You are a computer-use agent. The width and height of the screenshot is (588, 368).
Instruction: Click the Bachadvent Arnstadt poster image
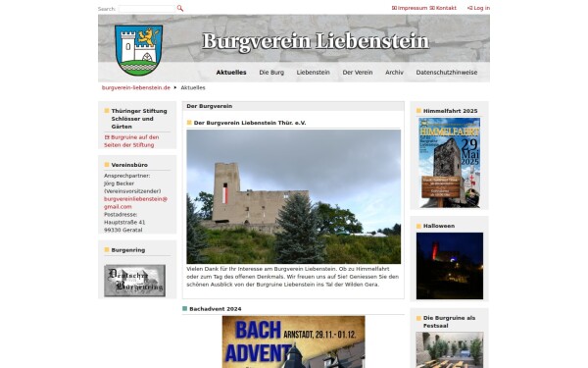click(293, 342)
